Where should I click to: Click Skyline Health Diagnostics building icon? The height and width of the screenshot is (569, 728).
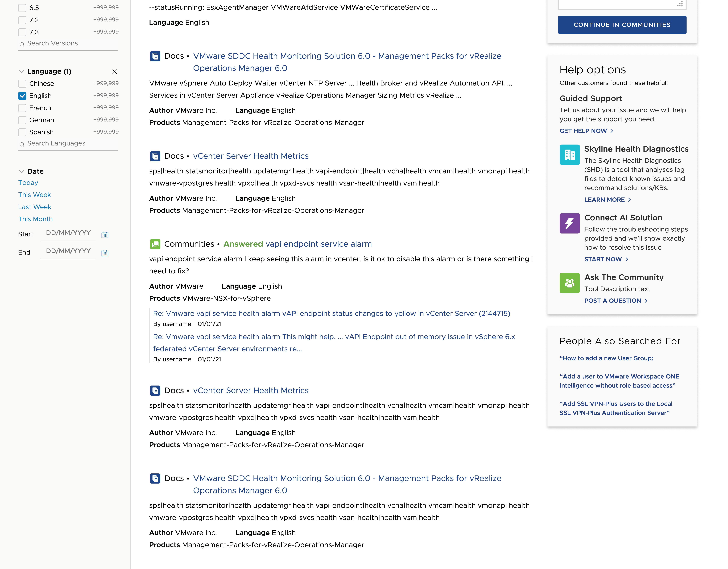point(570,155)
